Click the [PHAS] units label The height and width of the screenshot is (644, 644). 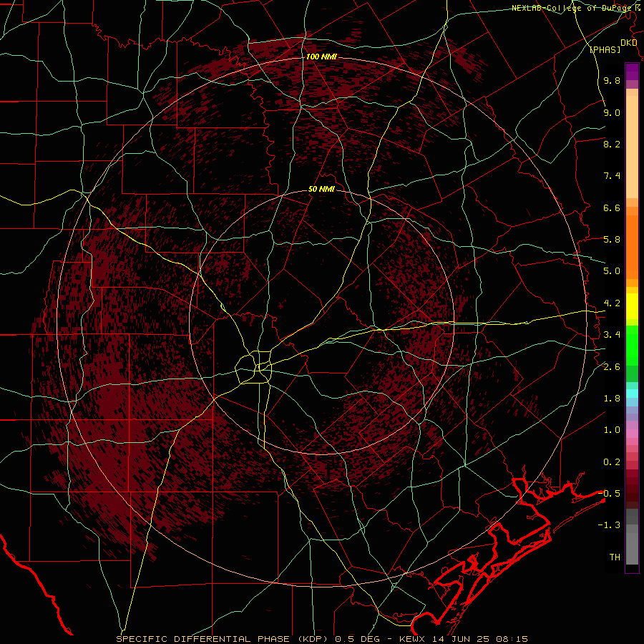tap(605, 49)
